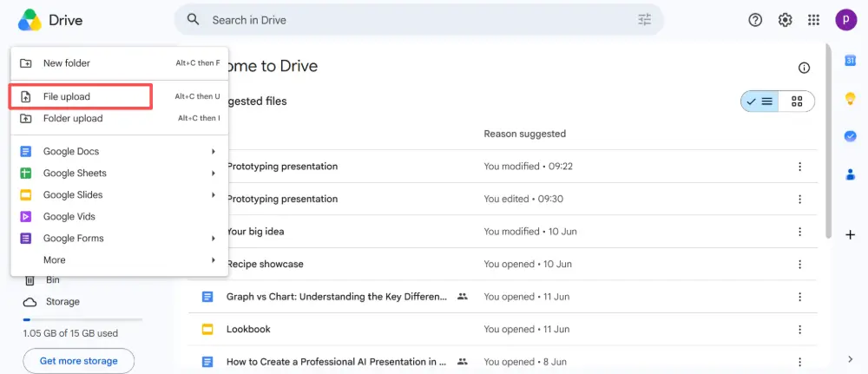
Task: Open How to Create a Professional AI Presentation
Action: pyautogui.click(x=337, y=362)
